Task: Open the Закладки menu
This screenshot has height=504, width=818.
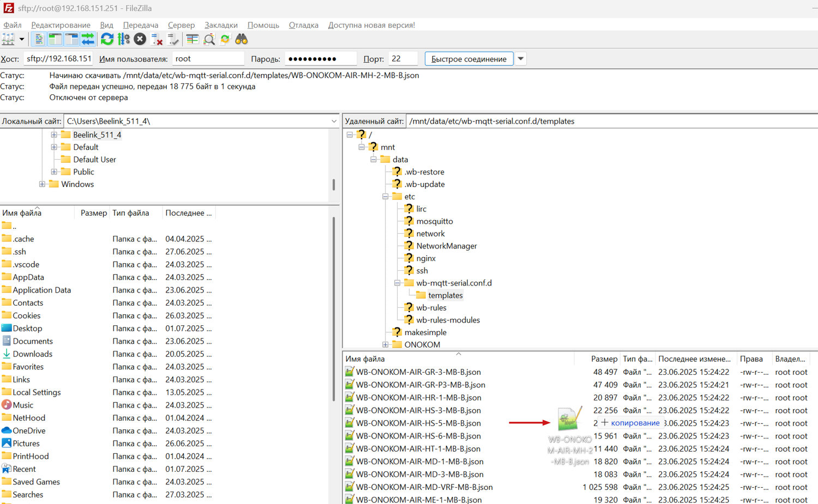Action: click(221, 25)
